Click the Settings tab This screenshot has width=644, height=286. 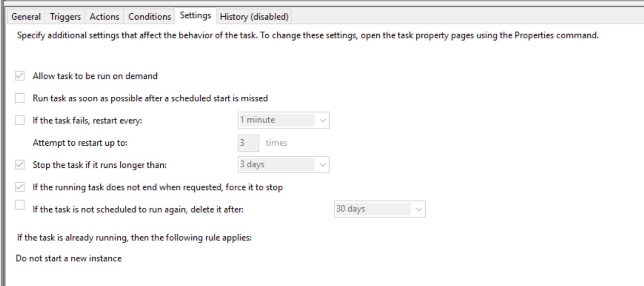(x=195, y=15)
